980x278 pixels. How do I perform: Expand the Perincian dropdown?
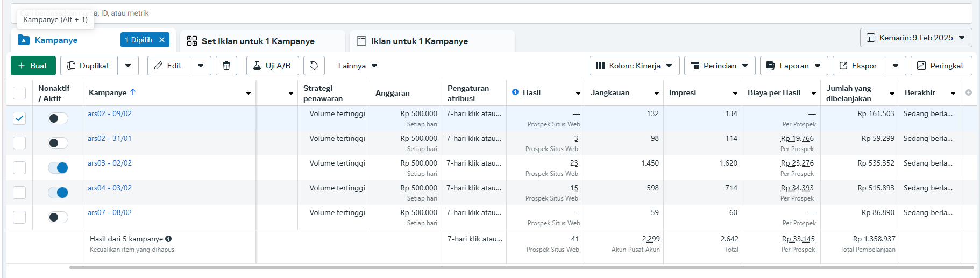pos(719,66)
